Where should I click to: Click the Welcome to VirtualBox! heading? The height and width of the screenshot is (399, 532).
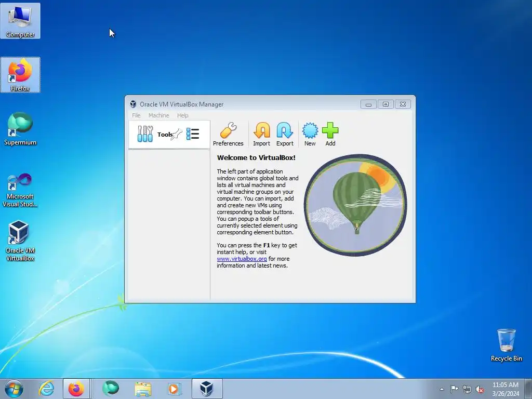click(256, 157)
